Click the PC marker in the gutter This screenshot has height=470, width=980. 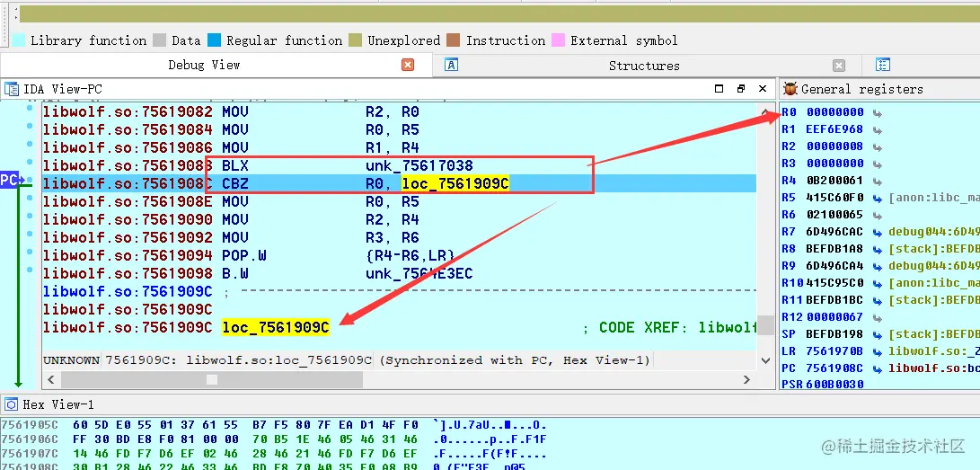tap(9, 180)
